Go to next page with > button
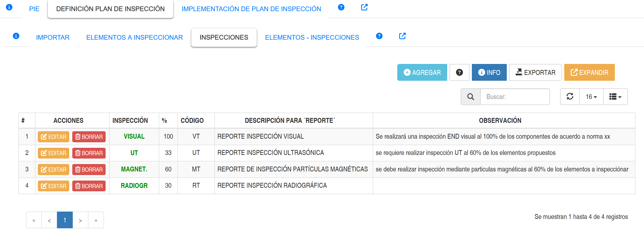Image resolution: width=644 pixels, height=241 pixels. 80,220
